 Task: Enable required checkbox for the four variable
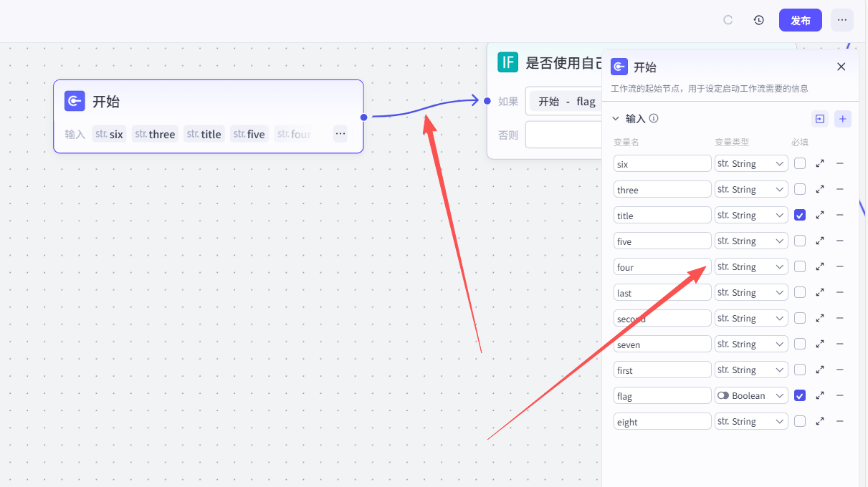click(800, 266)
